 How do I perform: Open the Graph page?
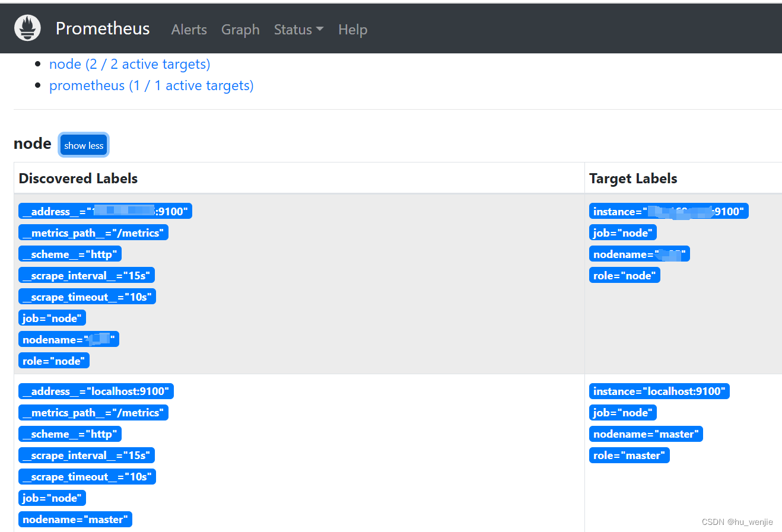tap(240, 29)
